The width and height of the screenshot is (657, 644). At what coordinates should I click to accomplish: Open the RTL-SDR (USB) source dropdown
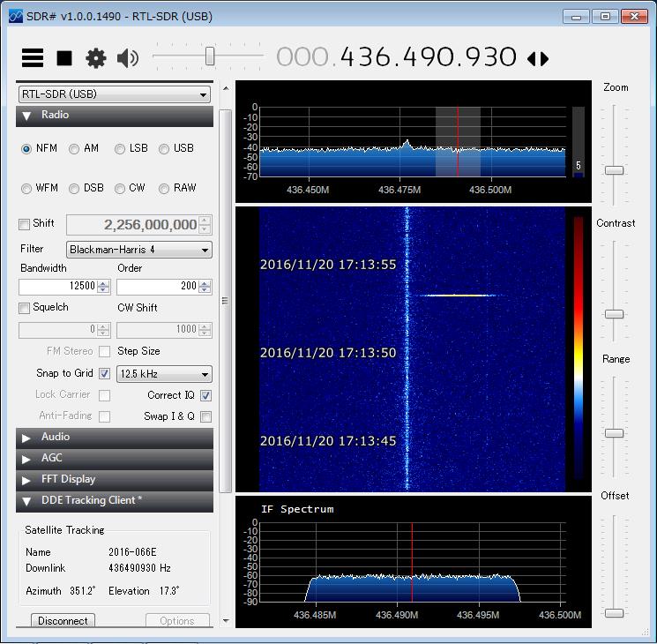coord(115,94)
